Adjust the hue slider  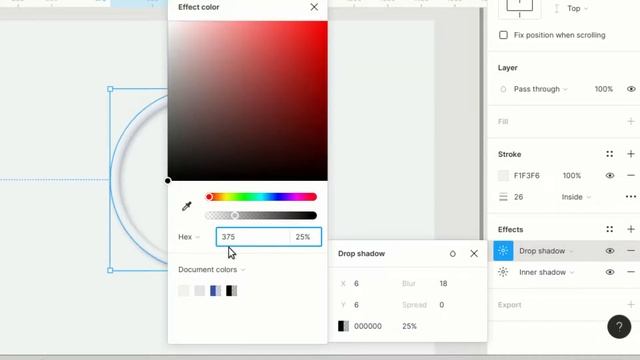tap(261, 197)
